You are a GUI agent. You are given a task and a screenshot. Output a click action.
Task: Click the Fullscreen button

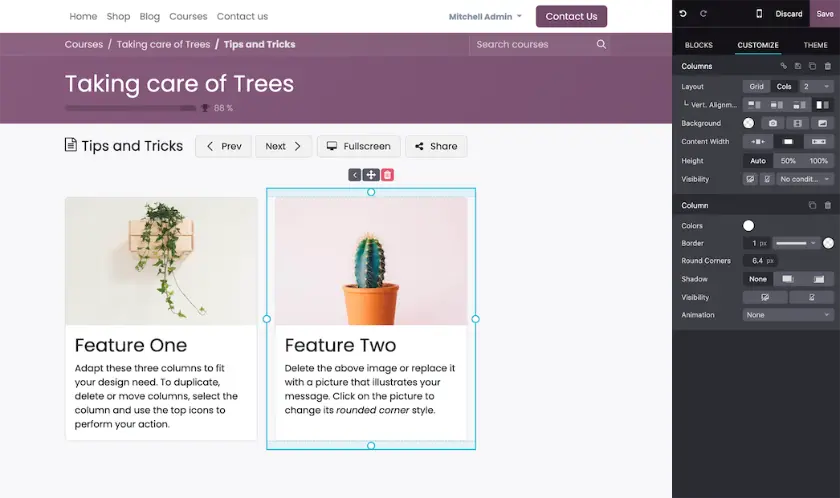[x=358, y=146]
